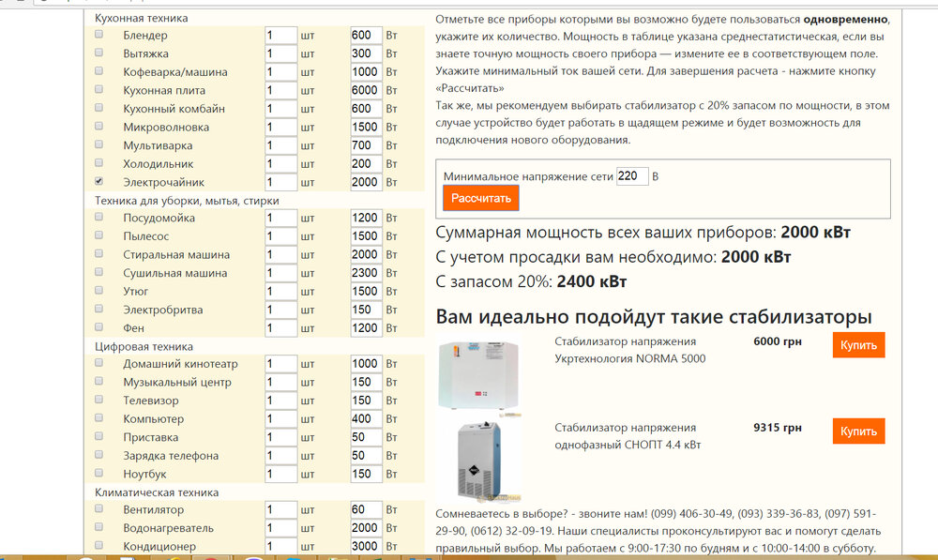Focus the Минимальное напряжение сети field

632,176
